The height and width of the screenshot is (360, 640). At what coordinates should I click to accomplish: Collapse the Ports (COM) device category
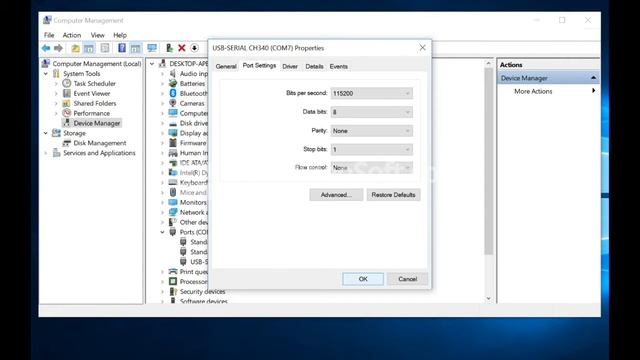click(x=162, y=232)
